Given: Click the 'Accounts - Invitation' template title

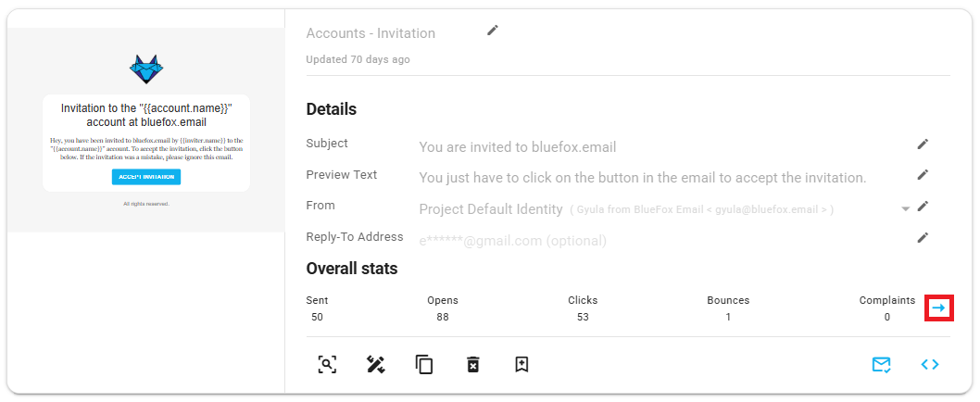Looking at the screenshot, I should (x=371, y=33).
